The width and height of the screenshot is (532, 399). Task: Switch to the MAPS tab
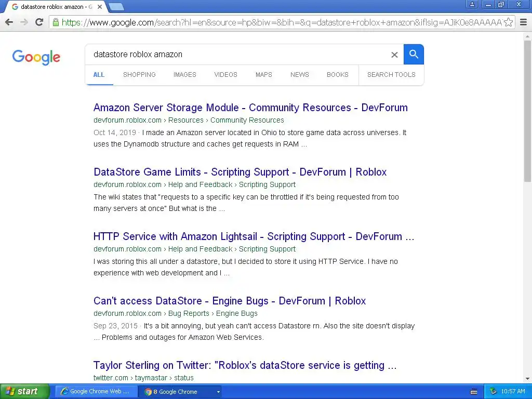click(263, 75)
